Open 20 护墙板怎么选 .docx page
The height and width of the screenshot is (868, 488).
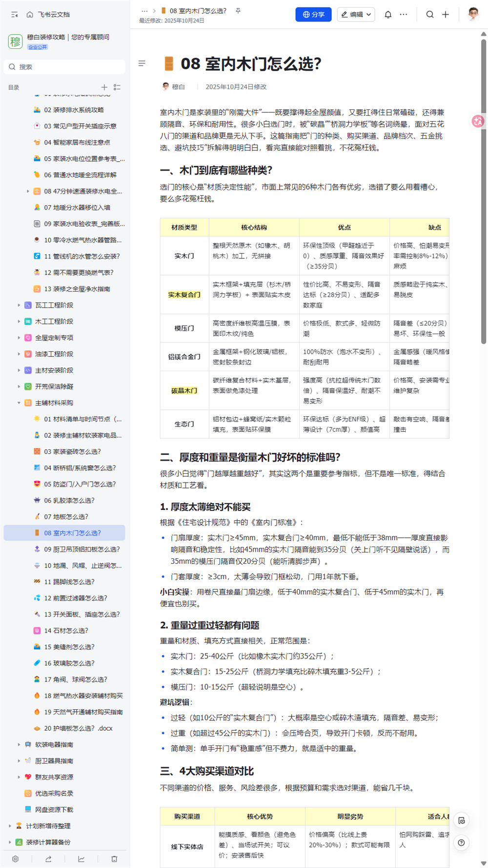pos(64,728)
